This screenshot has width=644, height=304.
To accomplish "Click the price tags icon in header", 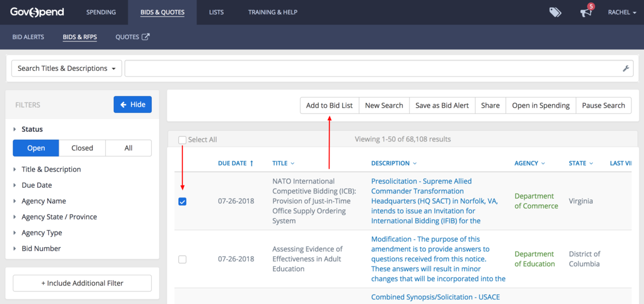I will (555, 12).
